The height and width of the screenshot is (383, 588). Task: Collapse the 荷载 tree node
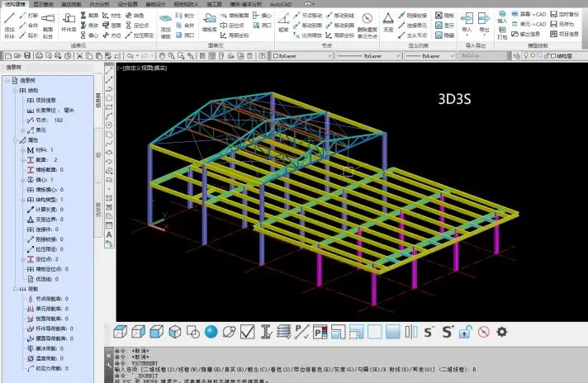(15, 289)
